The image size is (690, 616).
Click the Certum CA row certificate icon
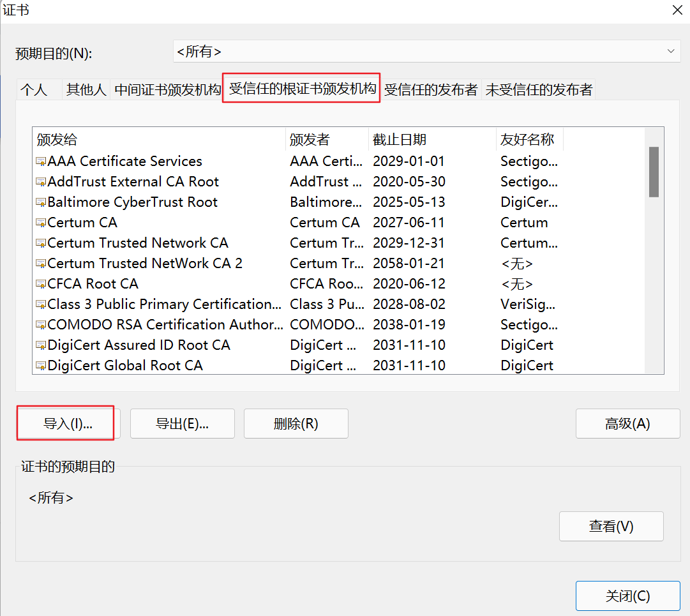pyautogui.click(x=41, y=223)
